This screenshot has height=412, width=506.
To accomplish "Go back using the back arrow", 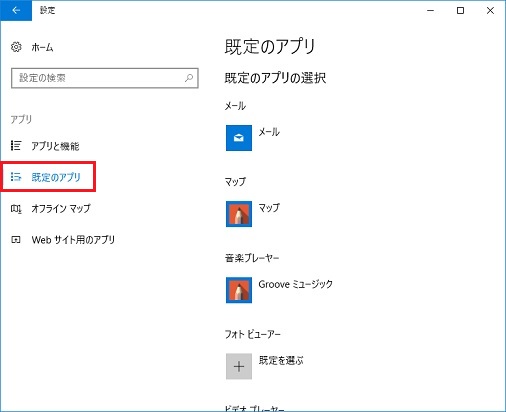I will tap(16, 10).
